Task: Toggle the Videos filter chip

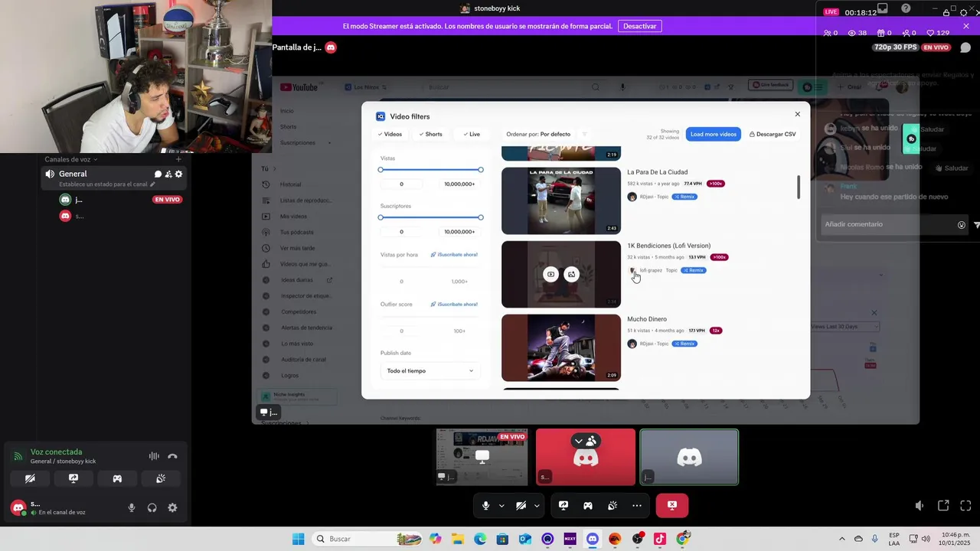Action: pos(390,134)
